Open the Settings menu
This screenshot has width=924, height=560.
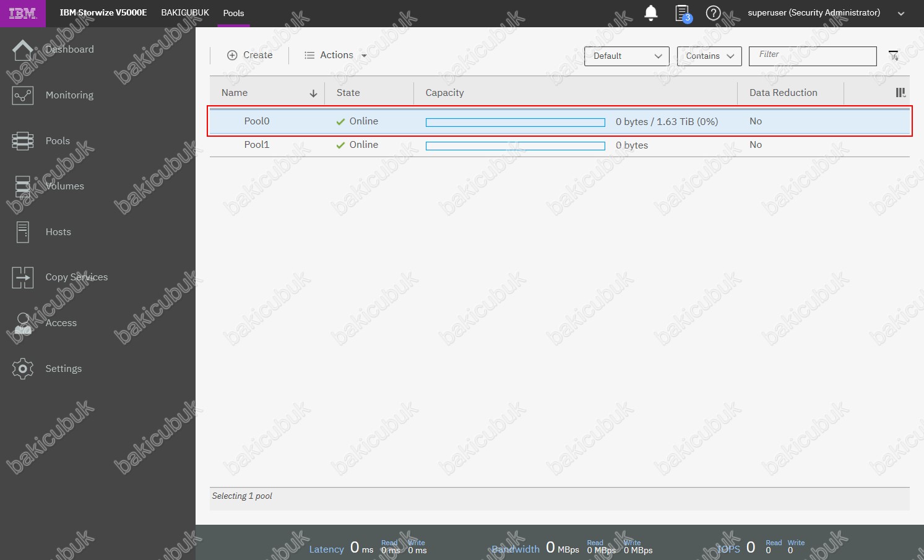(x=63, y=369)
